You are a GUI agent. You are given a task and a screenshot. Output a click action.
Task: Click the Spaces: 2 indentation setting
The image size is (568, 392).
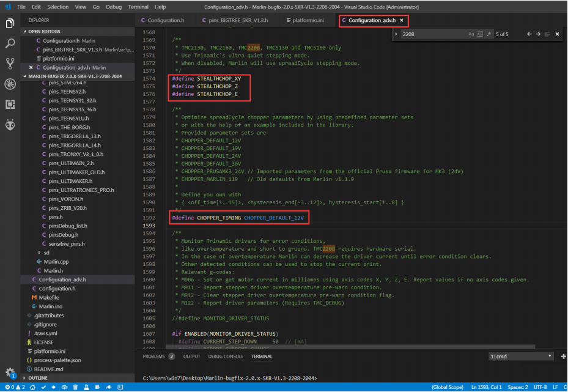(x=518, y=388)
